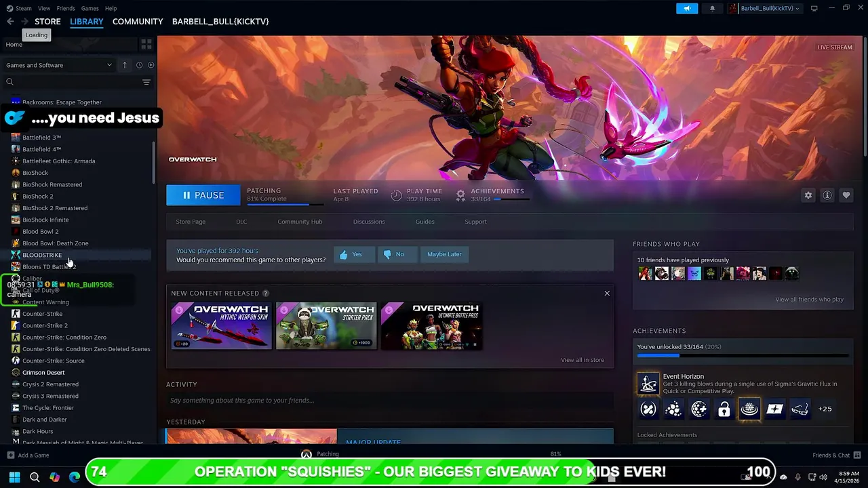Click the New Content Released help icon

(266, 293)
